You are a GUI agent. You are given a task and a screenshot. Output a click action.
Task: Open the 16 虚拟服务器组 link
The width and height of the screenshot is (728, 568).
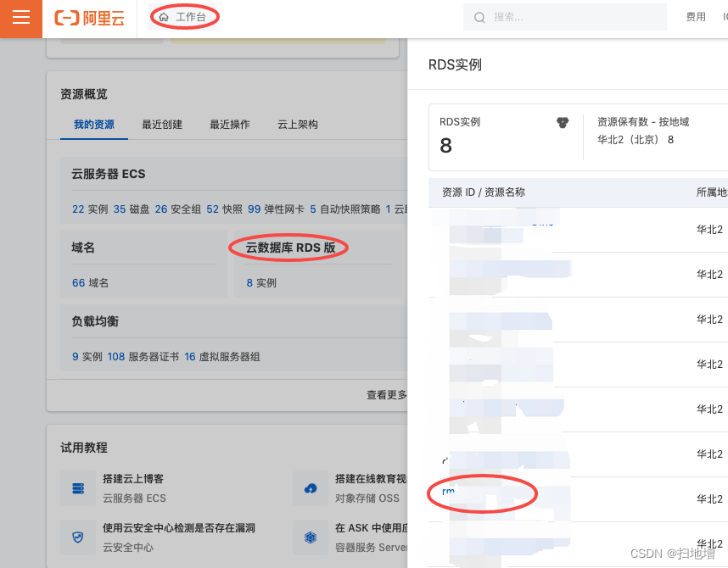pos(222,357)
